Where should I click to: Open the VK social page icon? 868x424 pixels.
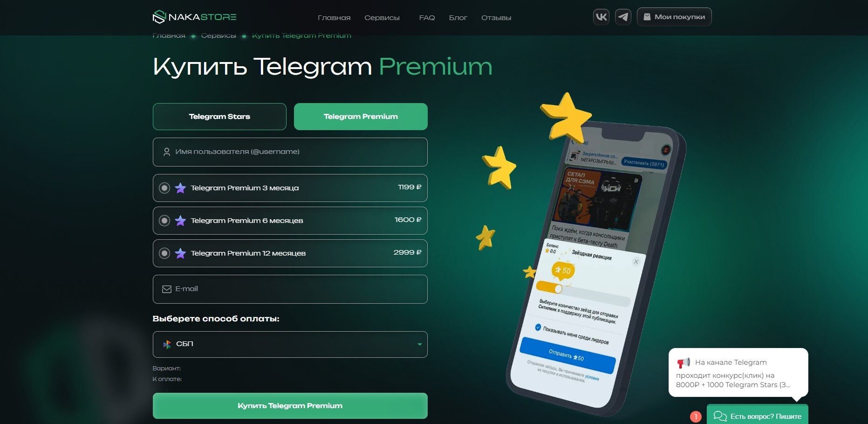(601, 17)
